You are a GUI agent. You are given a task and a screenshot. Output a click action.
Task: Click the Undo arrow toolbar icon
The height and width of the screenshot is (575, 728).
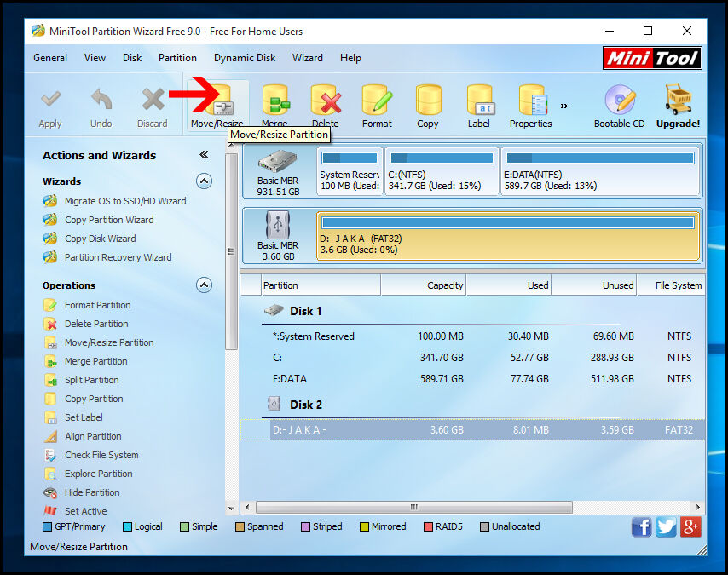pos(101,100)
